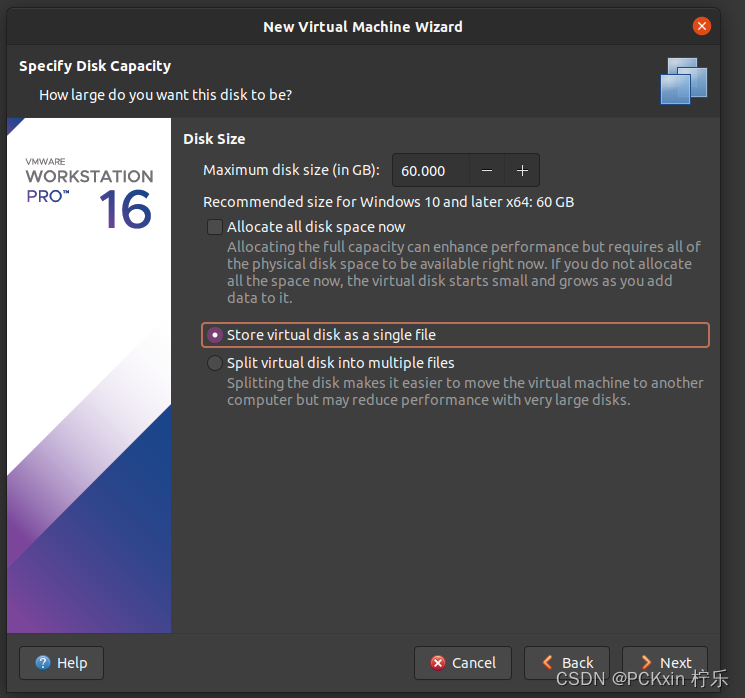
Task: Click the Splitting the disk description text
Action: (465, 392)
